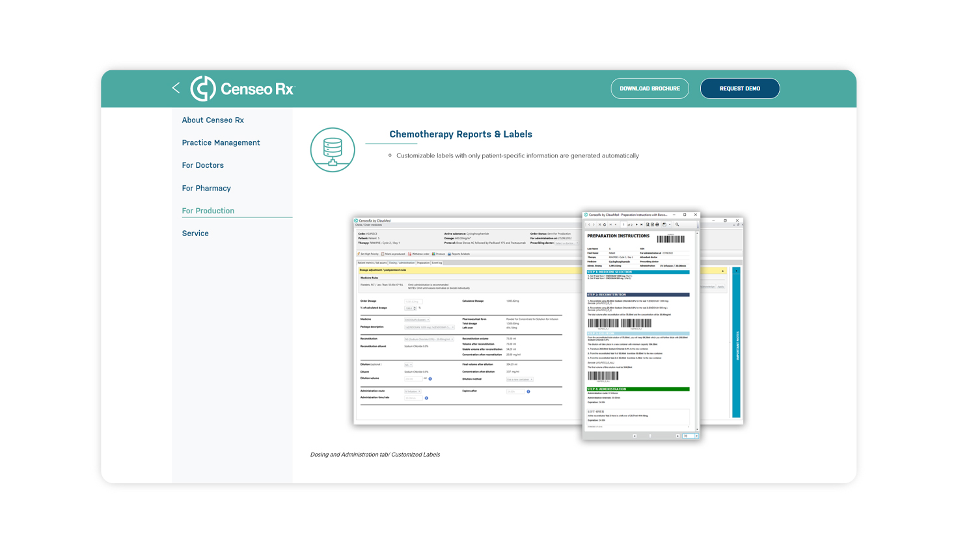Open the Medicine dropdown
Viewport: 956px width, 560px height.
417,320
